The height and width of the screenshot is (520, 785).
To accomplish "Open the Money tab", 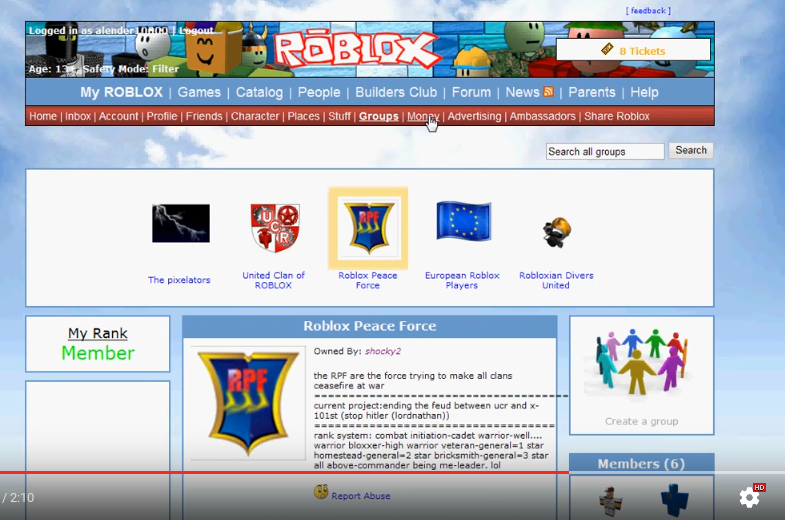I will (x=423, y=116).
